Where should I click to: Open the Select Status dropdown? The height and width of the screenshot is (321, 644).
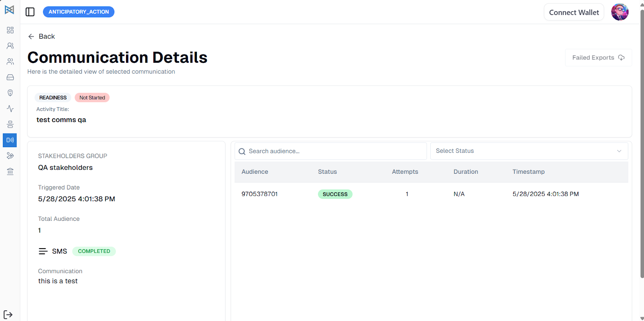(x=529, y=151)
